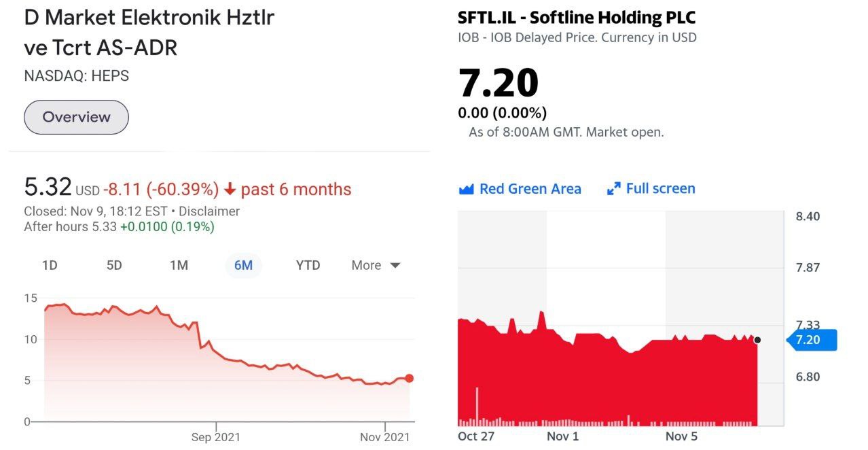This screenshot has height=450, width=868.
Task: Open the More time range dropdown
Action: (376, 265)
